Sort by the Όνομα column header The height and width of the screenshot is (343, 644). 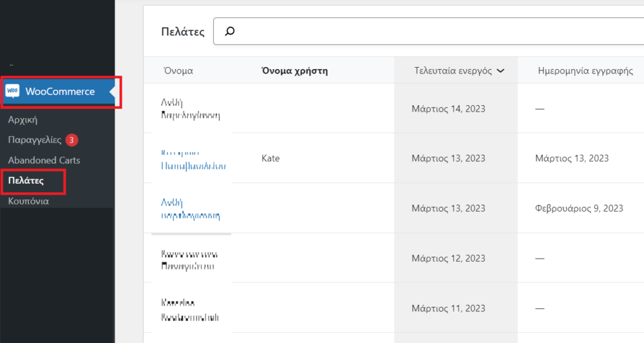[x=178, y=71]
